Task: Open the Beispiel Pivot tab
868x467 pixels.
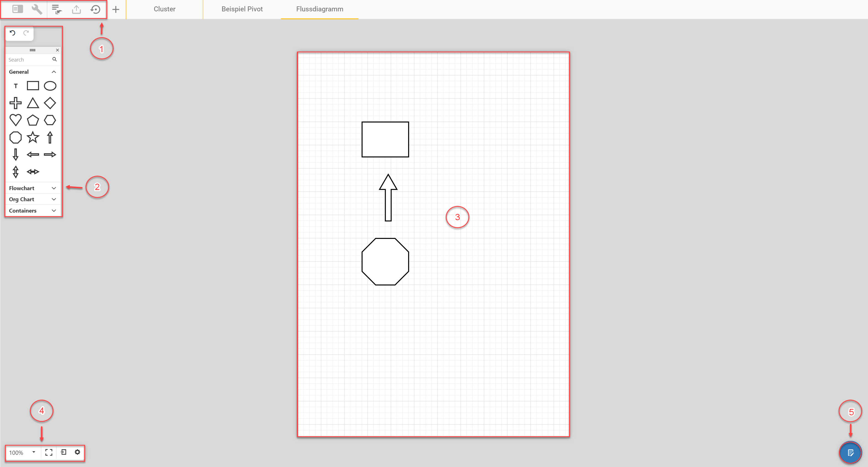Action: [x=242, y=9]
